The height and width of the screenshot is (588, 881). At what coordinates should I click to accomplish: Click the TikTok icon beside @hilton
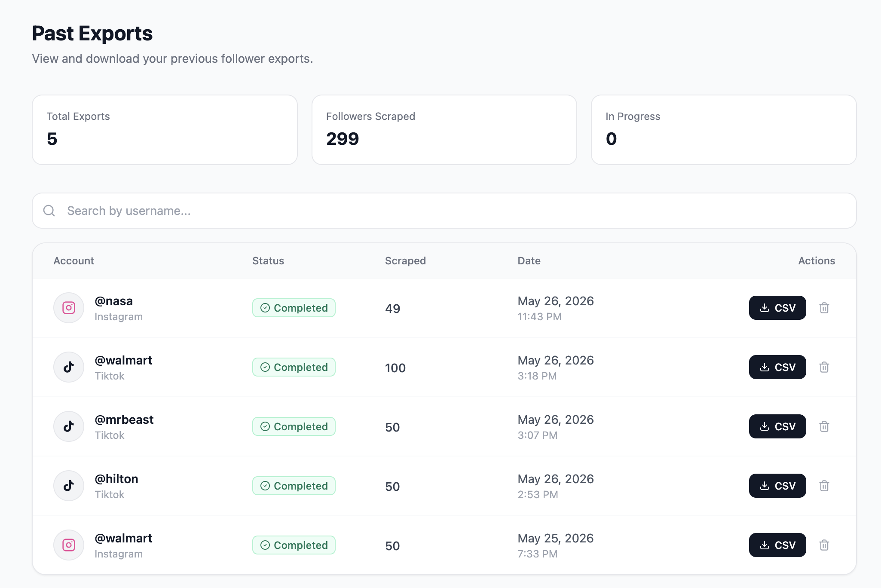[x=69, y=486]
